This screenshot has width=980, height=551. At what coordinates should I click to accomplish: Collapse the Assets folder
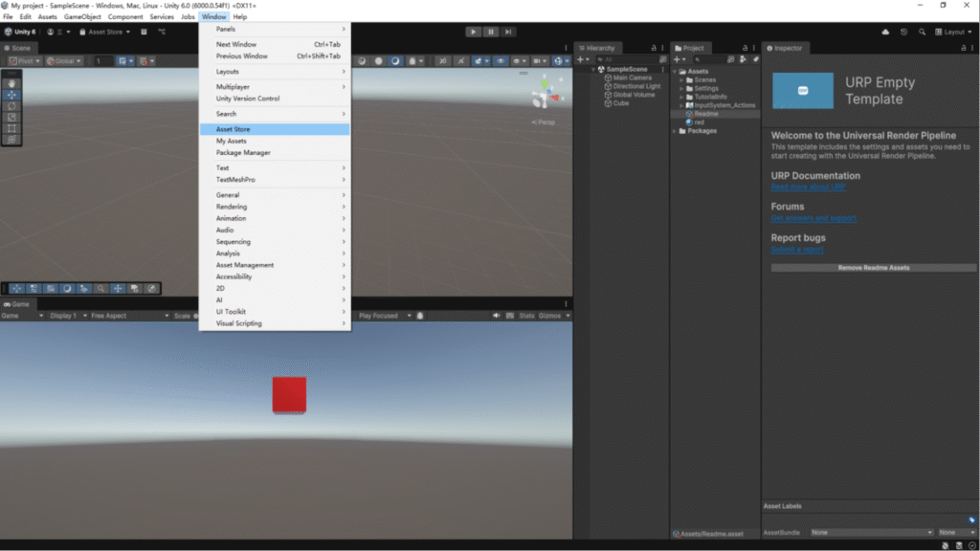coord(675,72)
